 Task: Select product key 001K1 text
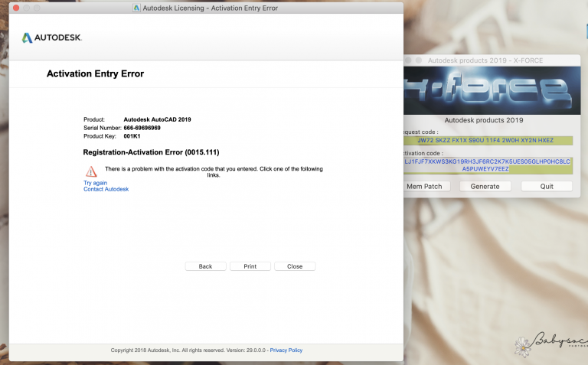[132, 136]
